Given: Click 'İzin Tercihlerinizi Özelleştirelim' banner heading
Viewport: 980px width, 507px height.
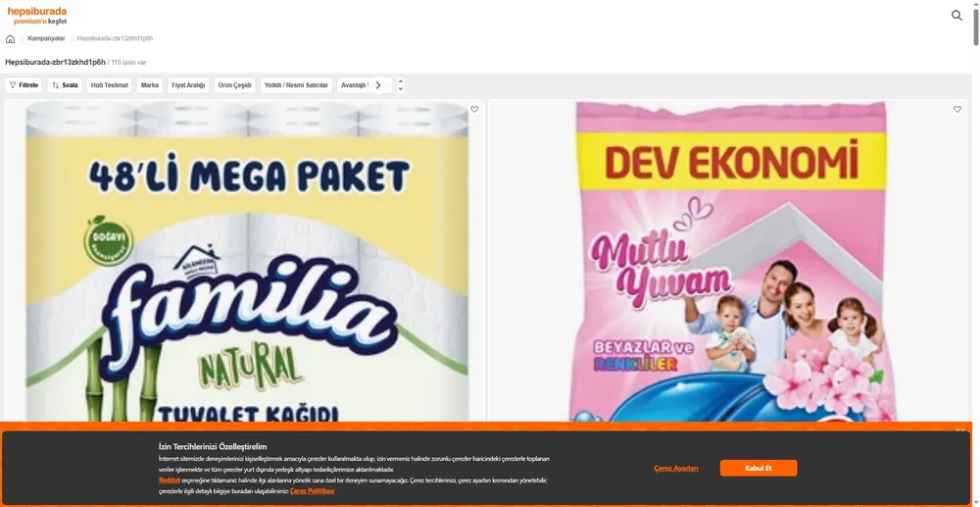Looking at the screenshot, I should tap(213, 446).
